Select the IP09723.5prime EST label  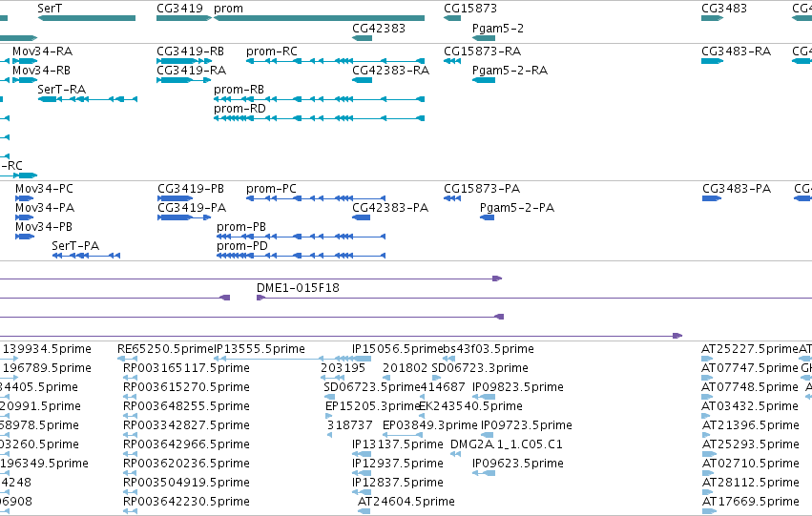[527, 425]
